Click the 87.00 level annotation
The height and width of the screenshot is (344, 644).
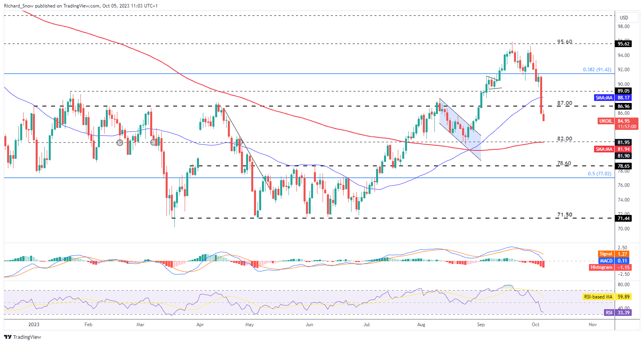[565, 103]
